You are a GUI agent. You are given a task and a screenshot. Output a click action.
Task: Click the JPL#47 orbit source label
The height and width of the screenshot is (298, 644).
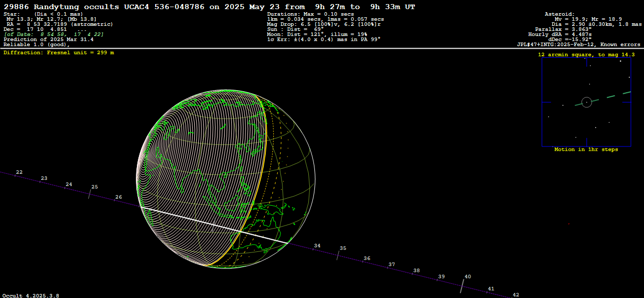[578, 45]
